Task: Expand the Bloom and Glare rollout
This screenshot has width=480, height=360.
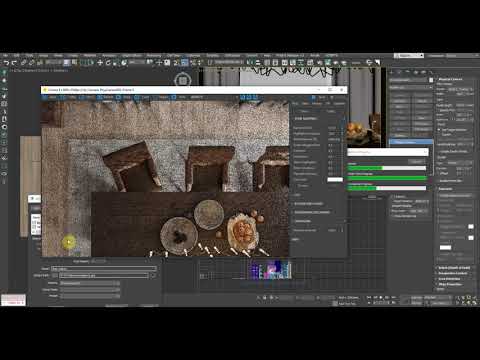Action: 309,204
